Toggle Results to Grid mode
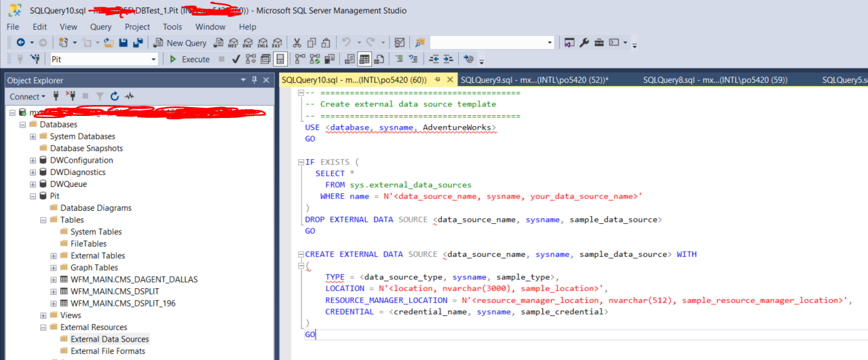The width and height of the screenshot is (868, 360). pyautogui.click(x=364, y=59)
